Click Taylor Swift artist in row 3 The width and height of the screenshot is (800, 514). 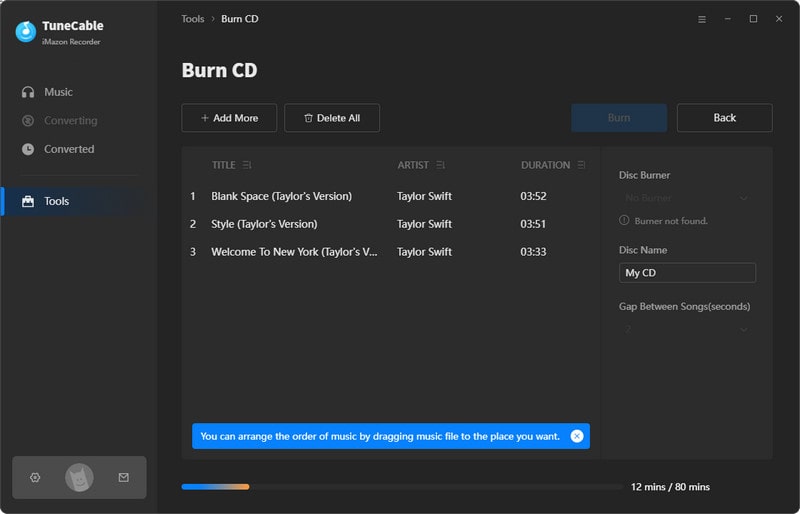coord(424,252)
